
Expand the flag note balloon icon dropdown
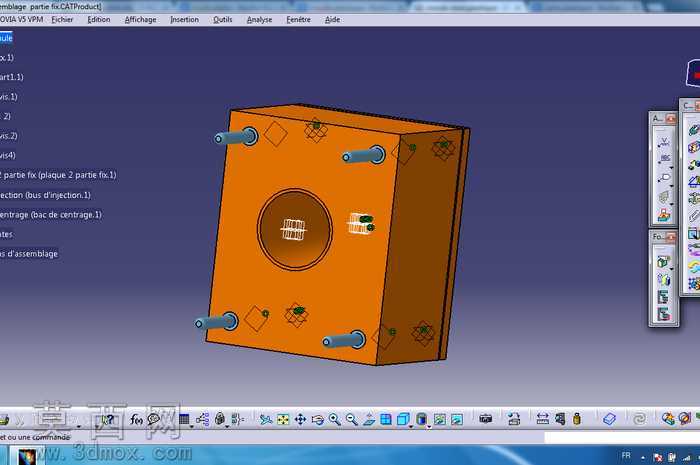pos(671,186)
